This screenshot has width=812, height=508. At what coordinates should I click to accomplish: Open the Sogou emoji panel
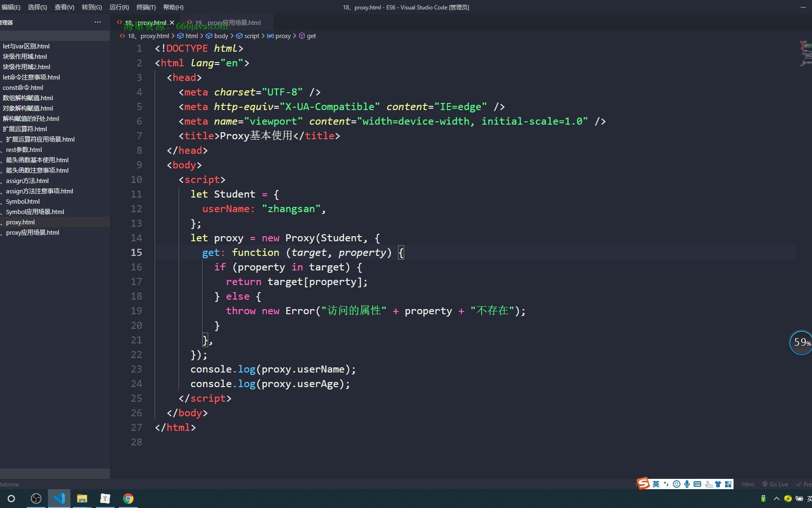pos(676,484)
